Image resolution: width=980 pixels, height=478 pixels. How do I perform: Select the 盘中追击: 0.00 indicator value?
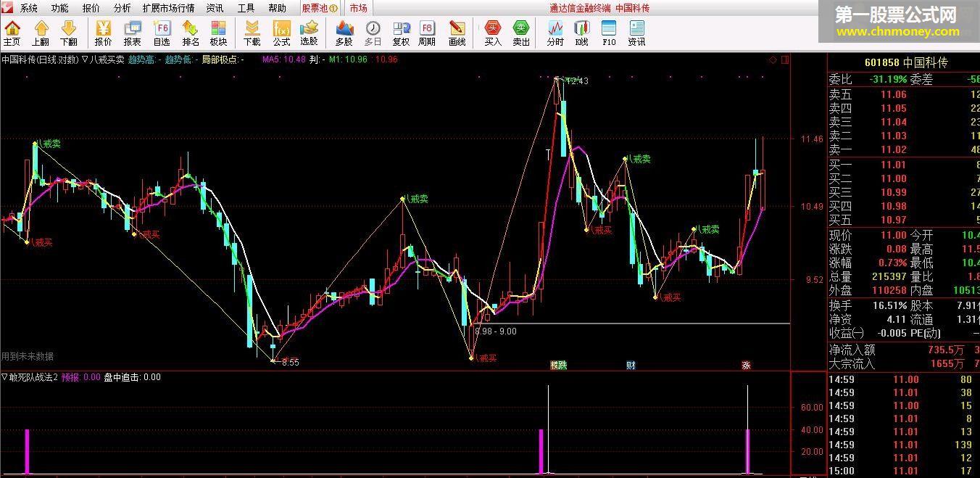(133, 377)
